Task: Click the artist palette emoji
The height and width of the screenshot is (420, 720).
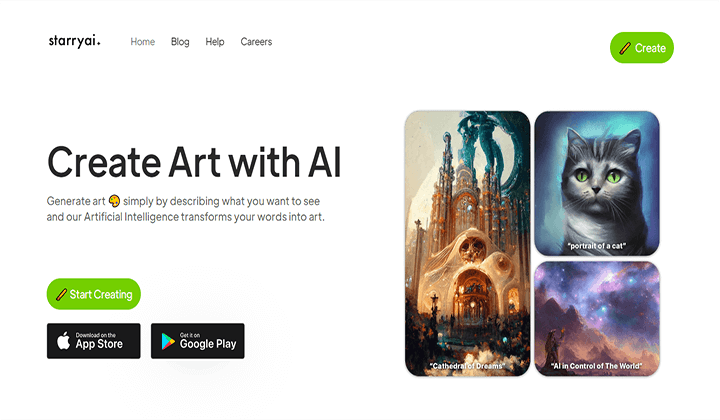Action: (x=114, y=201)
